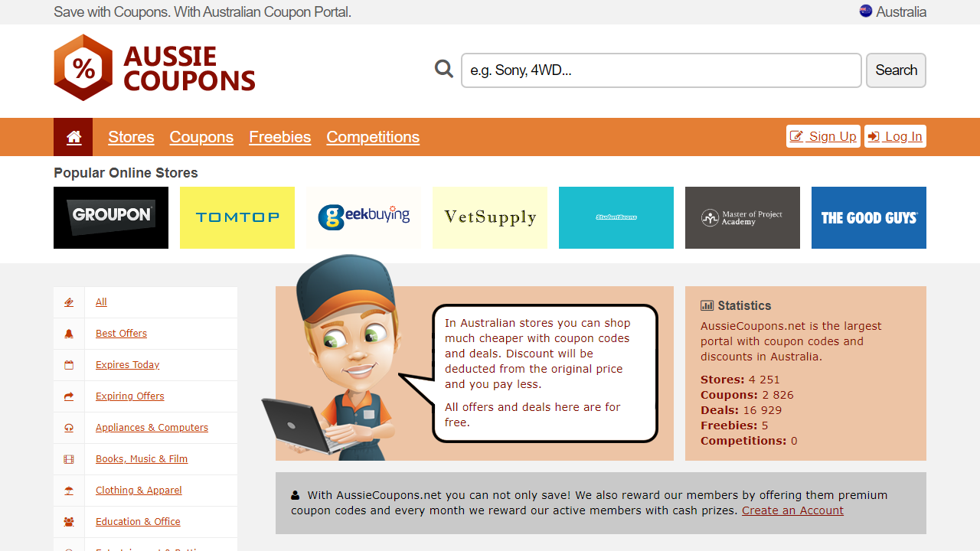Click the Log In button
980x551 pixels.
click(895, 136)
